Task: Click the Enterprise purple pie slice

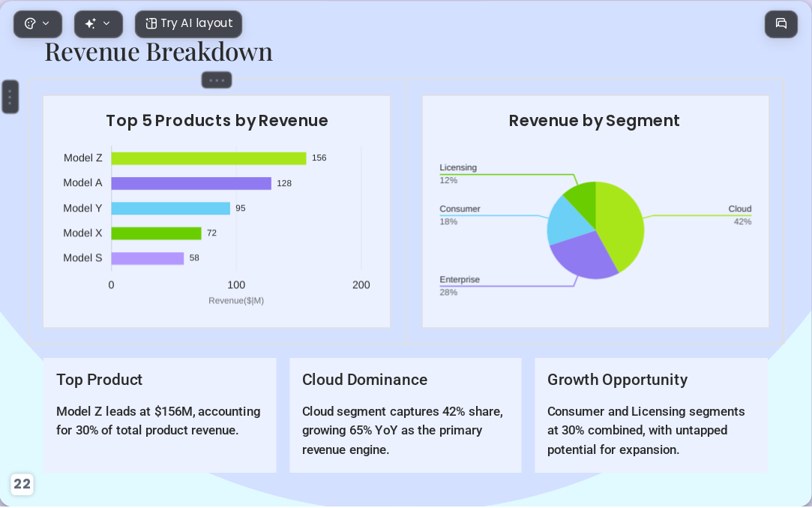Action: click(x=585, y=254)
